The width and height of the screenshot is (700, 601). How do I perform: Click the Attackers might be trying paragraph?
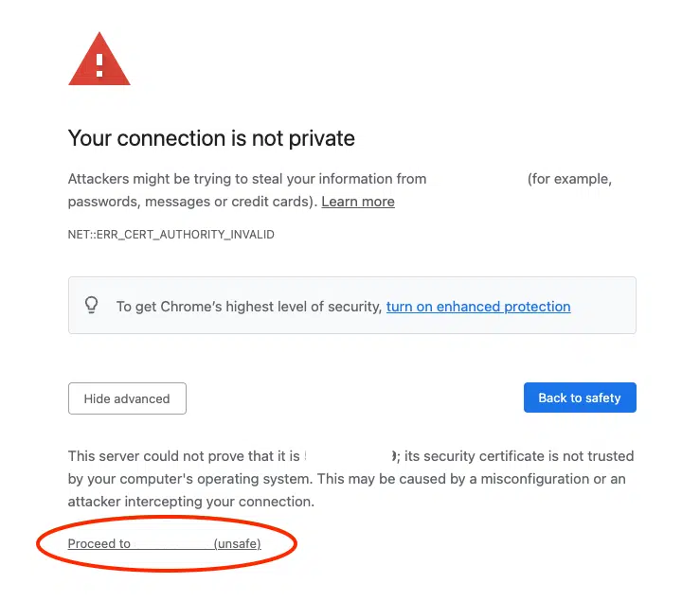tap(340, 190)
